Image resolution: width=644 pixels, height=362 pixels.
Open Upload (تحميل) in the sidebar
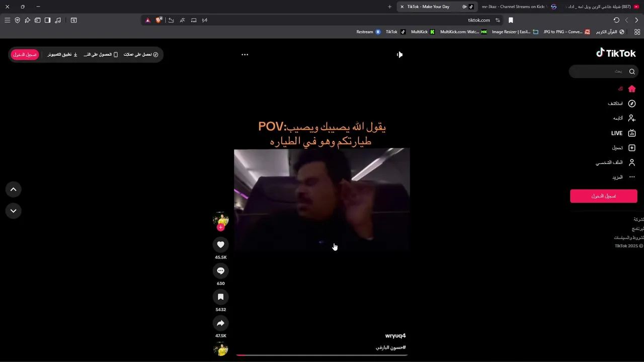click(623, 148)
